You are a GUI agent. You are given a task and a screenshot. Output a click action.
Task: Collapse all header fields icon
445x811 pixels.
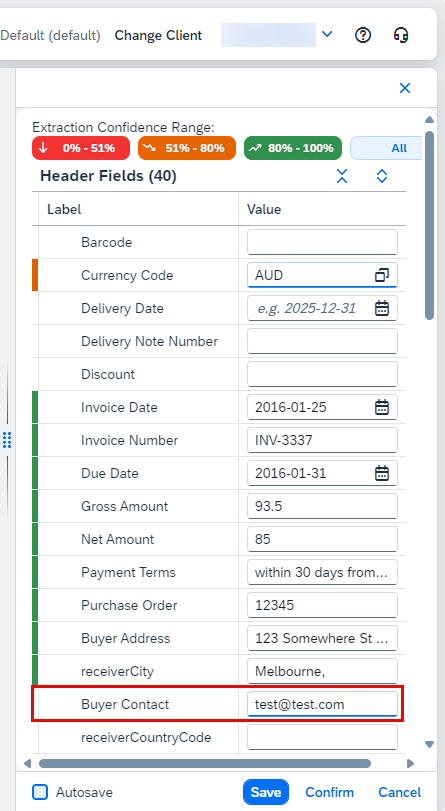(x=342, y=176)
